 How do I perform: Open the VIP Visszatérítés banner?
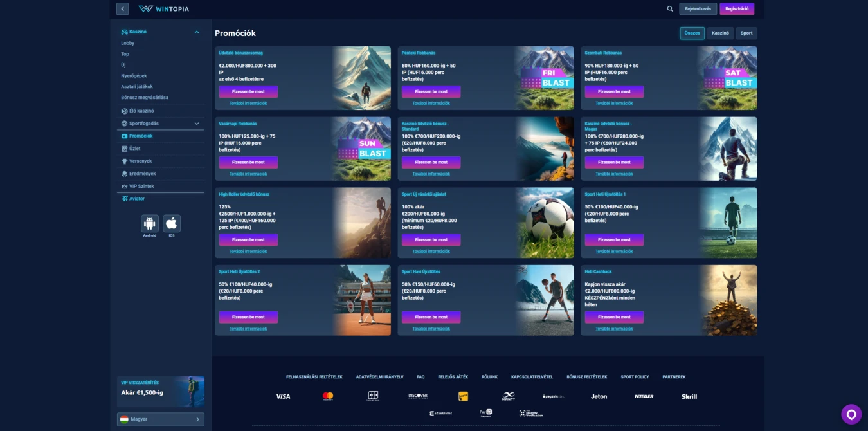(x=161, y=392)
